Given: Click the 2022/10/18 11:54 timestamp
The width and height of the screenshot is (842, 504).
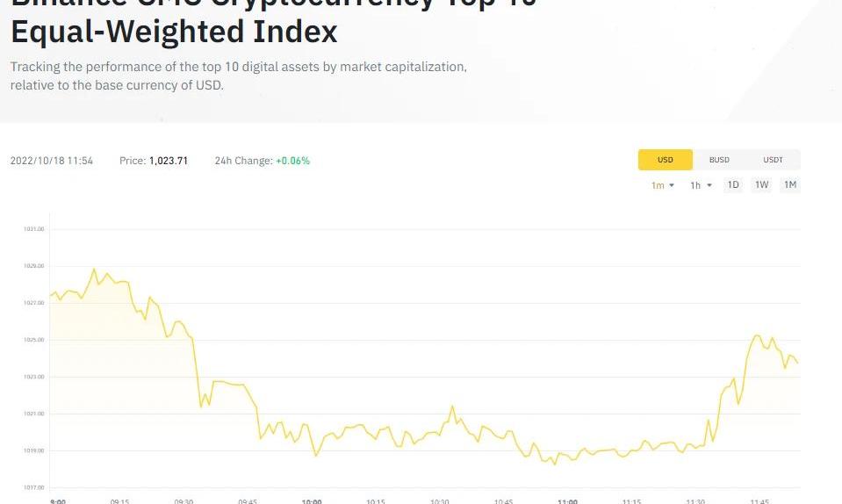Looking at the screenshot, I should [52, 161].
